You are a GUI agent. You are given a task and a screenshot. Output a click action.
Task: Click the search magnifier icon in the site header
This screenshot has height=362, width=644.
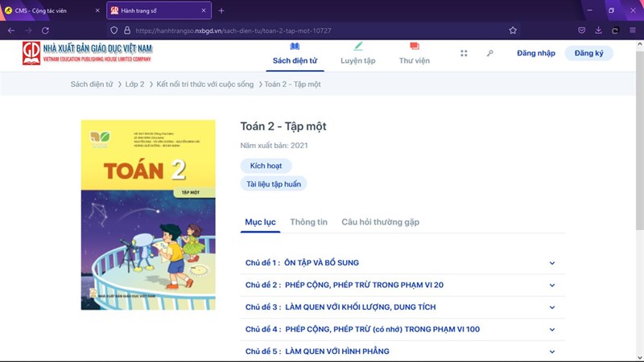click(489, 53)
